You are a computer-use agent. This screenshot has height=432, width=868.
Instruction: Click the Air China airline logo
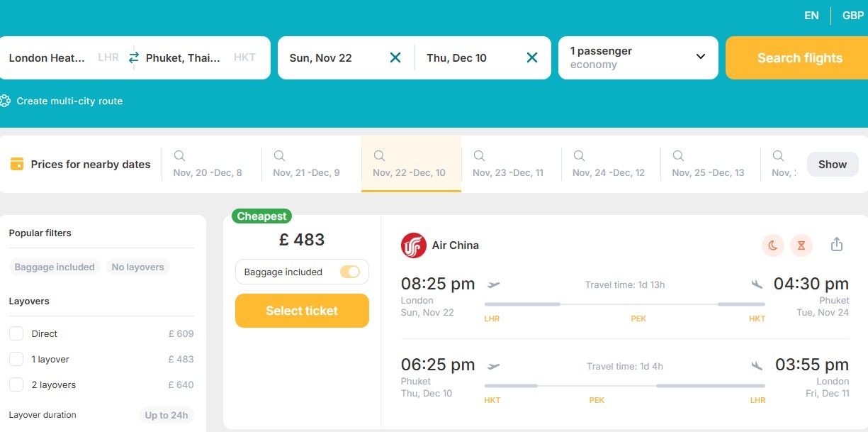coord(413,245)
